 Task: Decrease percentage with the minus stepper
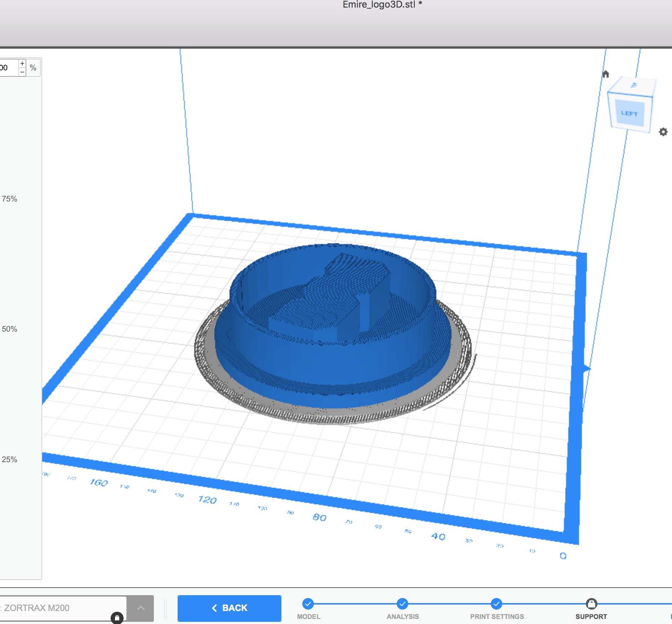[22, 72]
